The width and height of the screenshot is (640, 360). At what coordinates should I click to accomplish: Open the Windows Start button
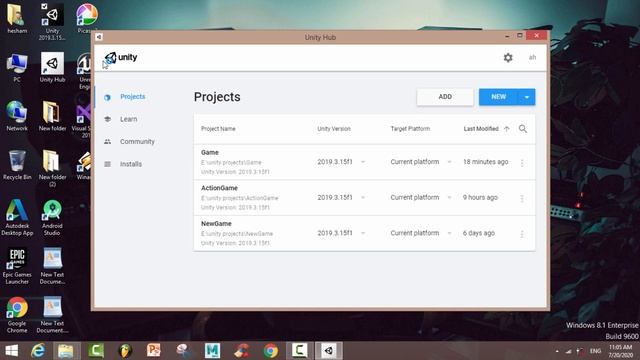(x=11, y=351)
